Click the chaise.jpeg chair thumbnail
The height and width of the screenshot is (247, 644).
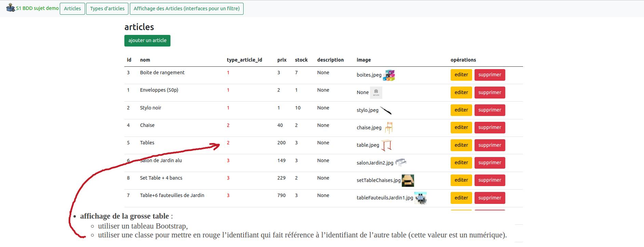click(x=388, y=128)
